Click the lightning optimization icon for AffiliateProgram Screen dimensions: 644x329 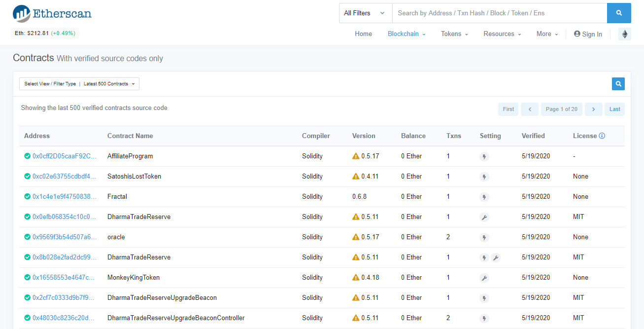tap(484, 156)
